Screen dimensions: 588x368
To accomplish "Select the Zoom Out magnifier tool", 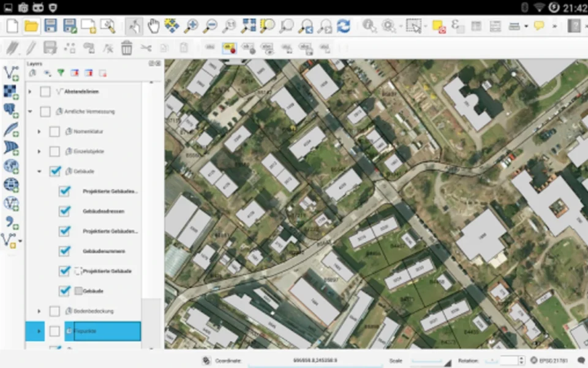I will coord(210,26).
